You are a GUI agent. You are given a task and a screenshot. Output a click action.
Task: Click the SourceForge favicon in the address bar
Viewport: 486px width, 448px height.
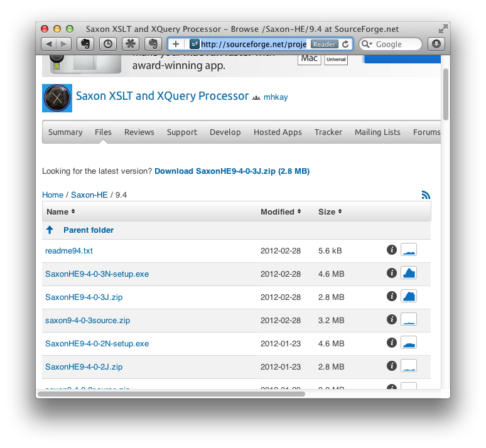pyautogui.click(x=195, y=44)
